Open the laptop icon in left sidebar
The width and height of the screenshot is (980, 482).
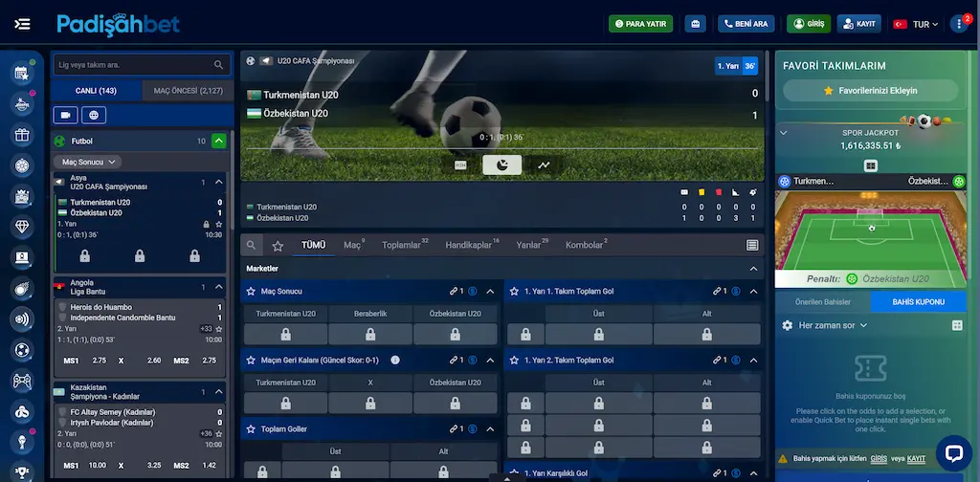[23, 257]
